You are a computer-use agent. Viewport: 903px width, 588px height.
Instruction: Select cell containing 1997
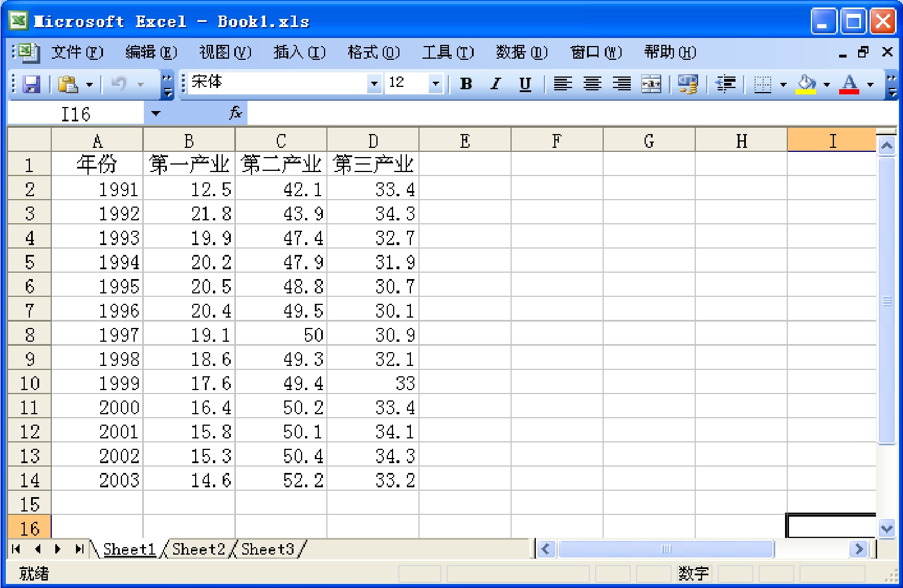pyautogui.click(x=97, y=334)
